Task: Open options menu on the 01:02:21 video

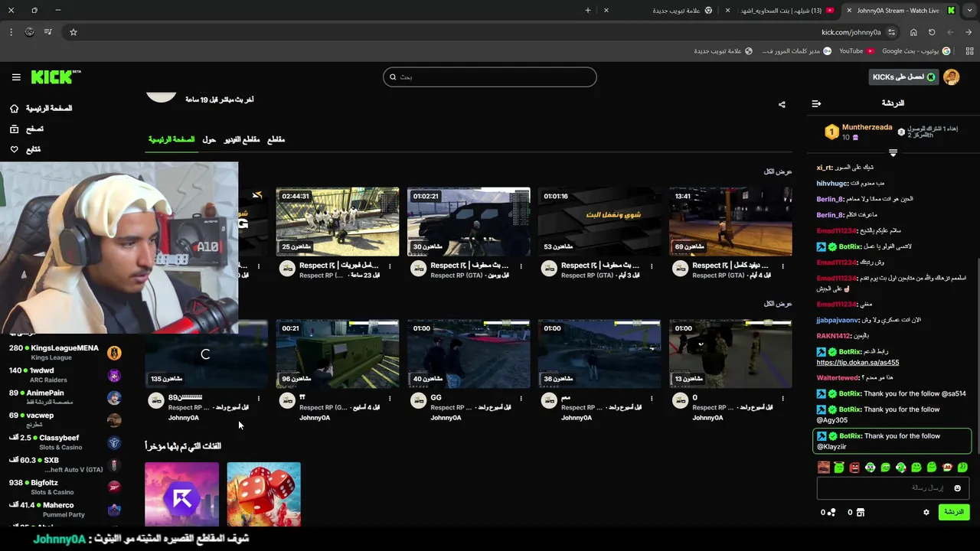Action: coord(521,266)
